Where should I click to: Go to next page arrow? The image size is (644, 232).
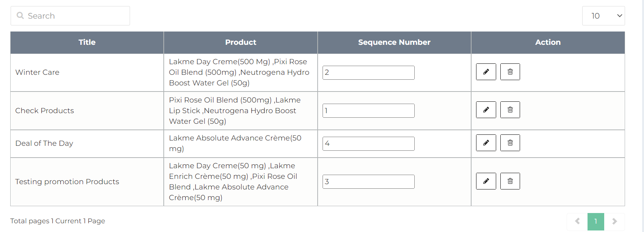[614, 221]
